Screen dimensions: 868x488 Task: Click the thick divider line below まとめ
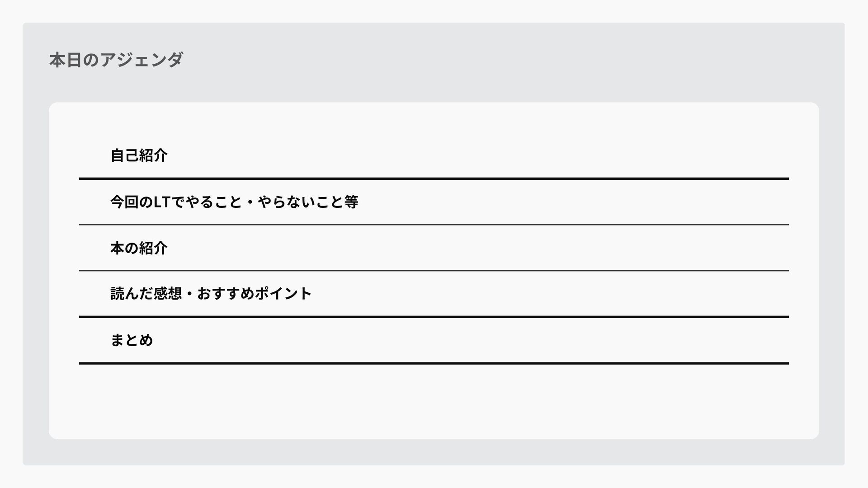pyautogui.click(x=434, y=363)
